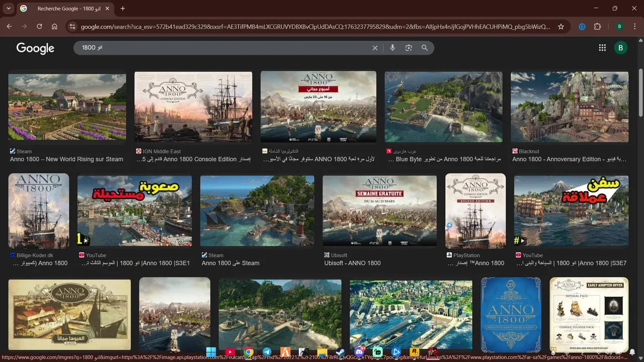644x362 pixels.
Task: Open the 'Ubisoft - ANNO 1800' link
Action: 352,263
